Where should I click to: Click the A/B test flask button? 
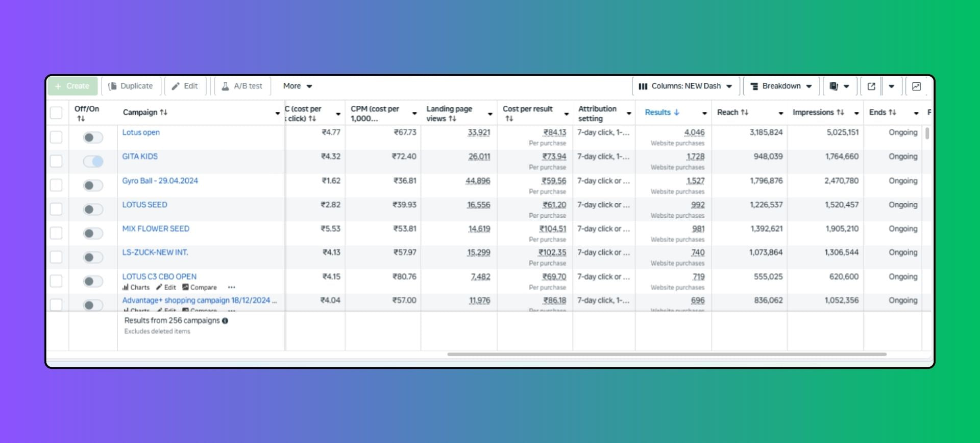tap(242, 86)
